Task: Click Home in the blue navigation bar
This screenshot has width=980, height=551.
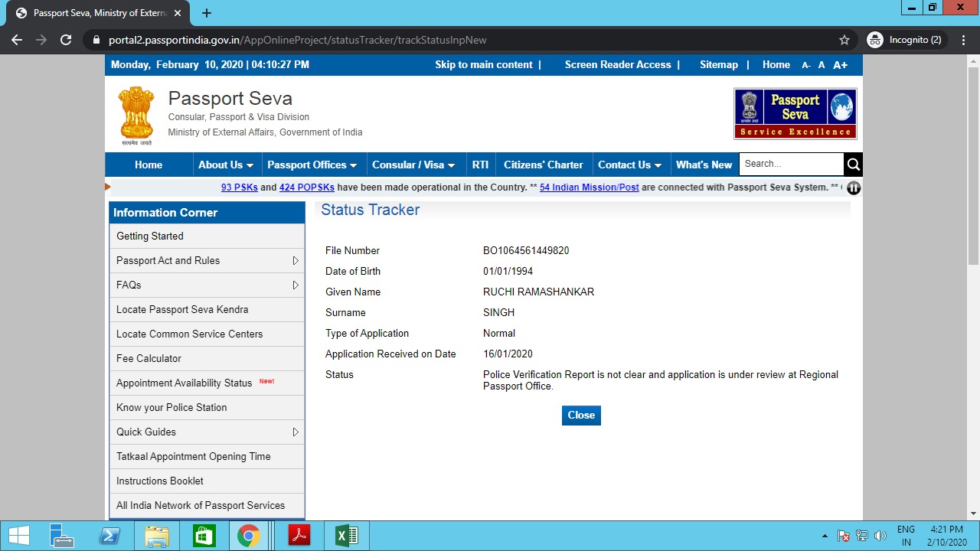Action: point(149,165)
